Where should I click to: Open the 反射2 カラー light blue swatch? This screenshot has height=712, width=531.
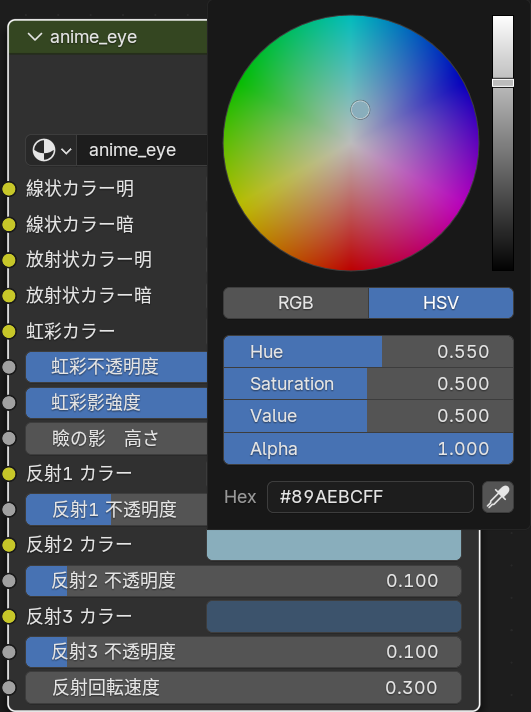click(334, 544)
